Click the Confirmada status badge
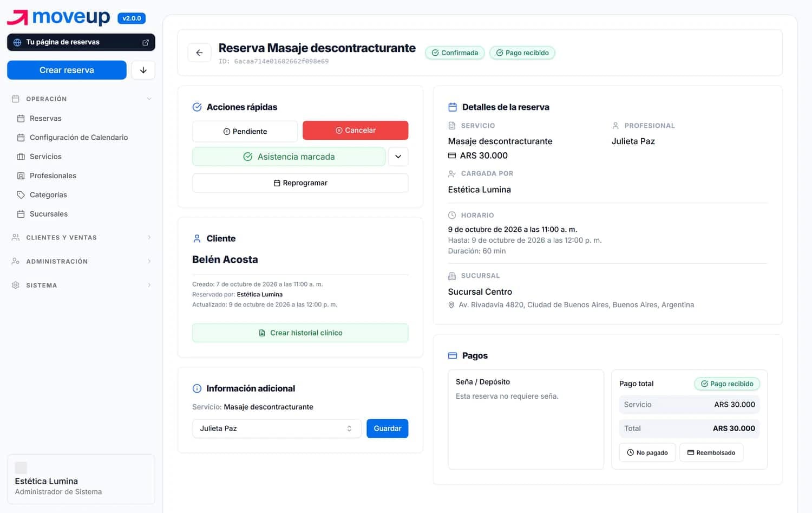Image resolution: width=812 pixels, height=513 pixels. tap(455, 53)
